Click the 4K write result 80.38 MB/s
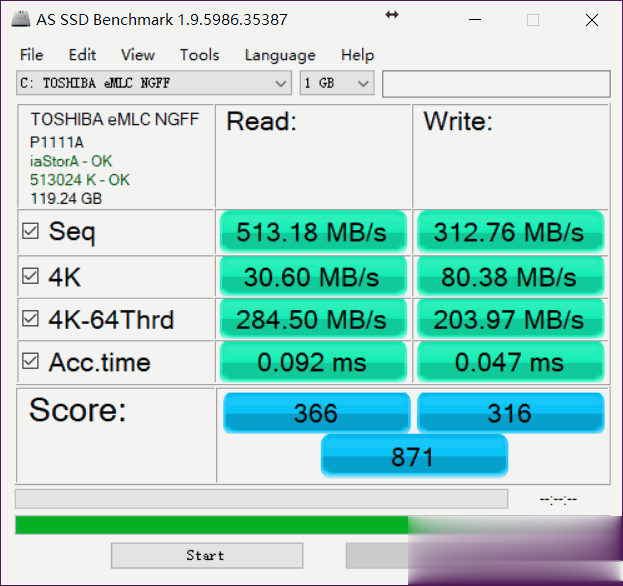623x586 pixels. 511,277
